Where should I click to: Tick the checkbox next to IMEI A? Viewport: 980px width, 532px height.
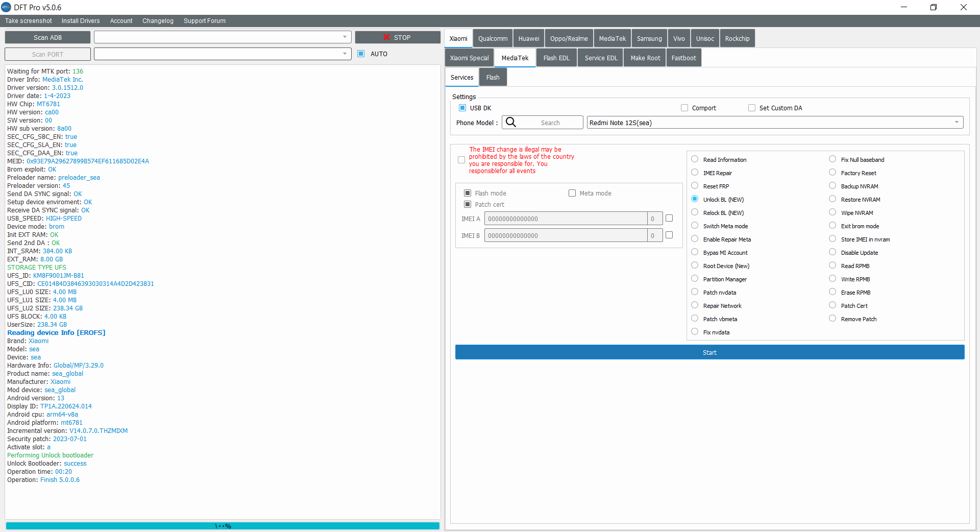tap(669, 218)
